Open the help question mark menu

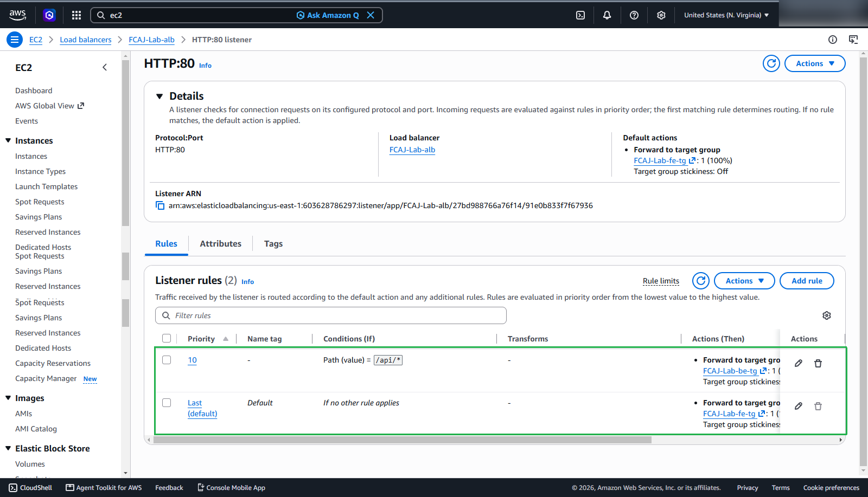pyautogui.click(x=634, y=15)
